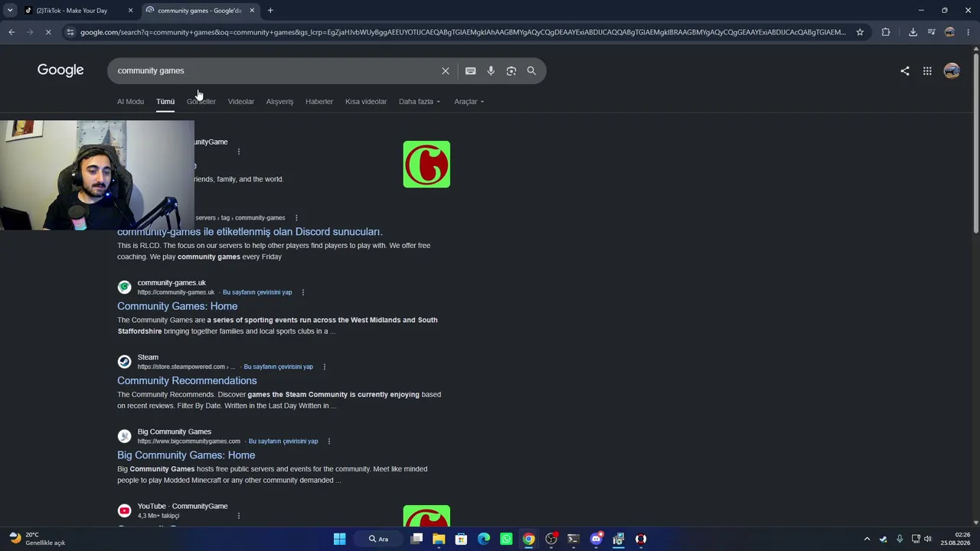The width and height of the screenshot is (980, 551).
Task: Open the Google account avatar on the page
Action: point(952,70)
